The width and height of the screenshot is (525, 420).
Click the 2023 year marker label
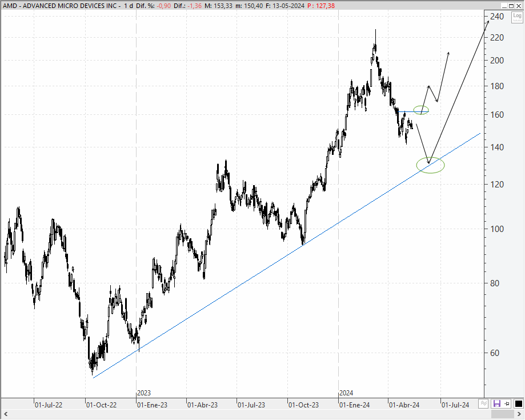[144, 393]
